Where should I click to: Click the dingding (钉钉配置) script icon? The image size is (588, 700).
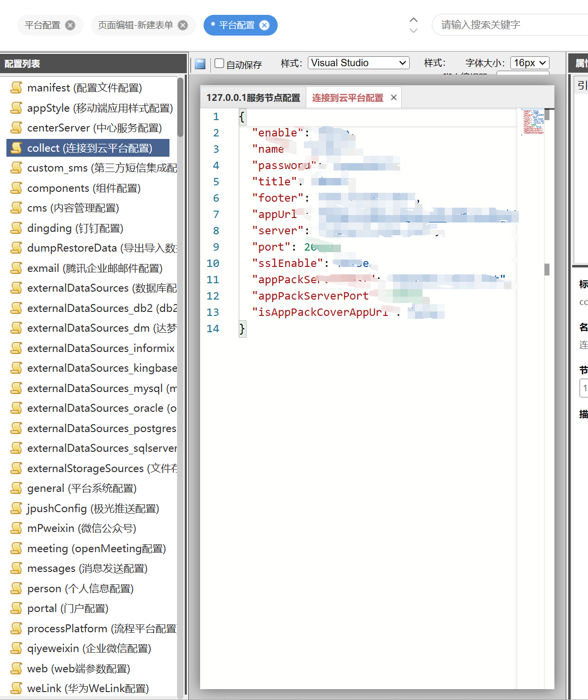coord(16,228)
